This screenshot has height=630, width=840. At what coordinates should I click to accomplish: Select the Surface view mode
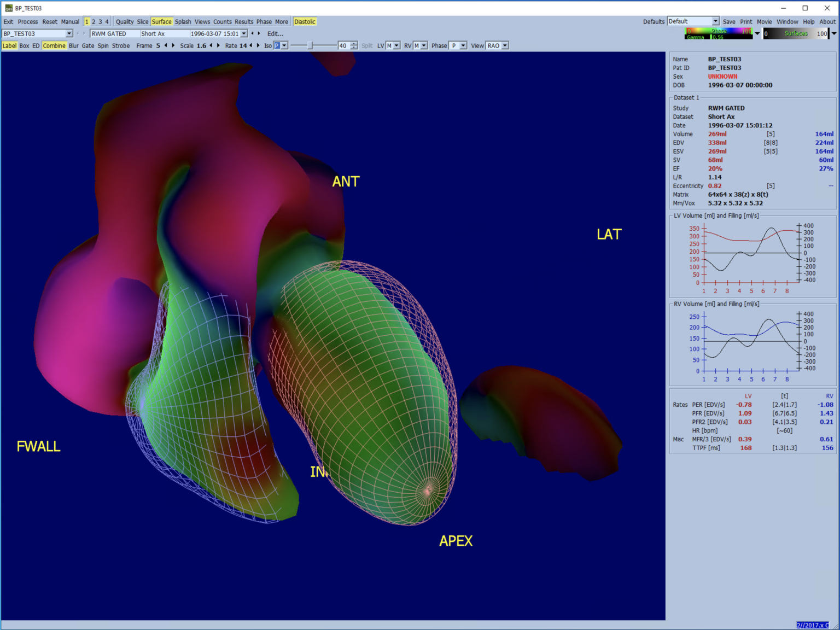click(x=162, y=22)
